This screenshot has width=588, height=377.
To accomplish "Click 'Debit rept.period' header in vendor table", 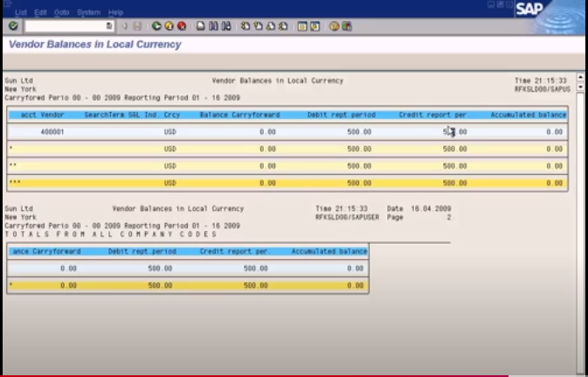I will [x=342, y=115].
